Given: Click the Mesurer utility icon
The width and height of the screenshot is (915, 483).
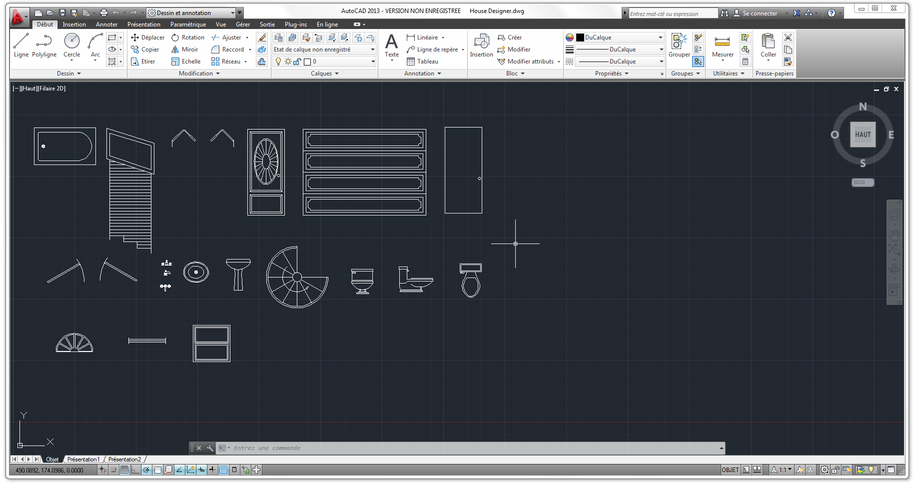Looking at the screenshot, I should coord(722,44).
